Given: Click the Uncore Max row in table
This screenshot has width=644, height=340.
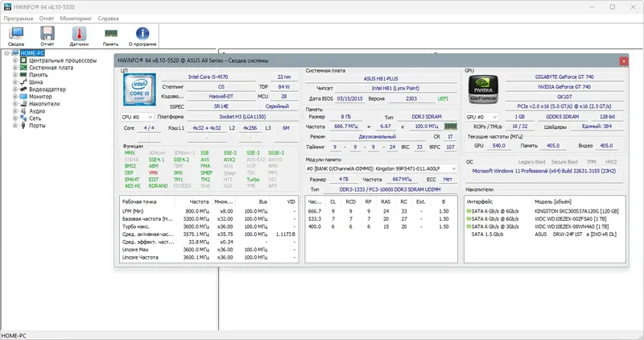Looking at the screenshot, I should [x=209, y=250].
